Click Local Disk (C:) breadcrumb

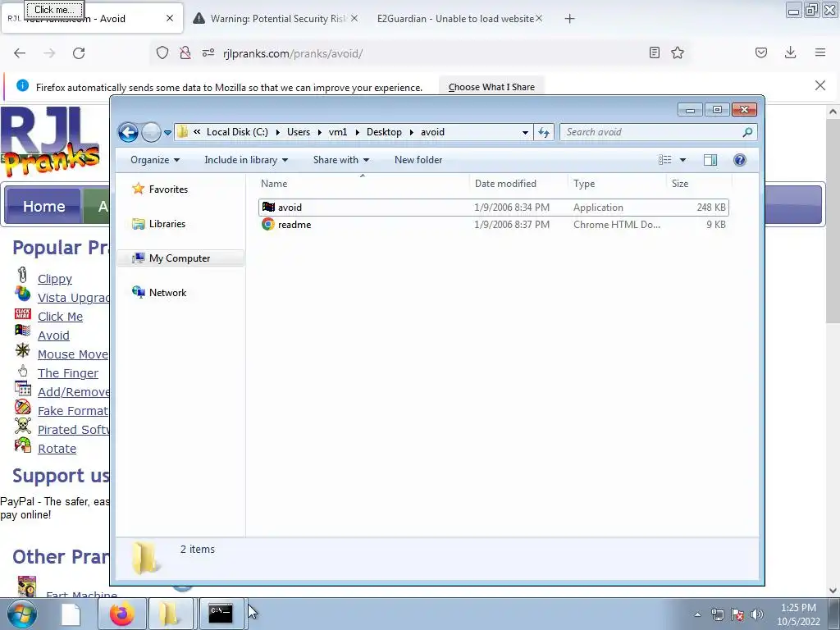237,132
